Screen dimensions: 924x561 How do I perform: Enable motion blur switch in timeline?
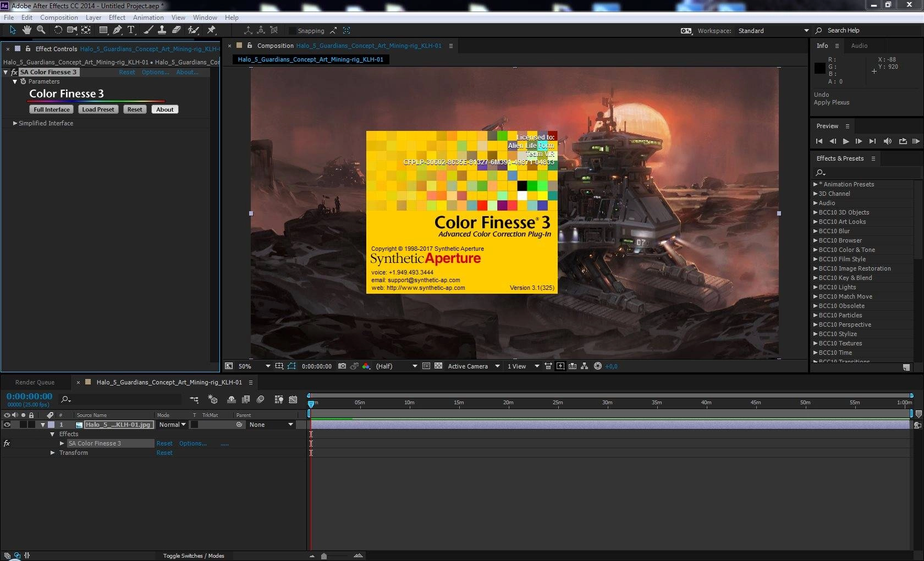pos(261,399)
